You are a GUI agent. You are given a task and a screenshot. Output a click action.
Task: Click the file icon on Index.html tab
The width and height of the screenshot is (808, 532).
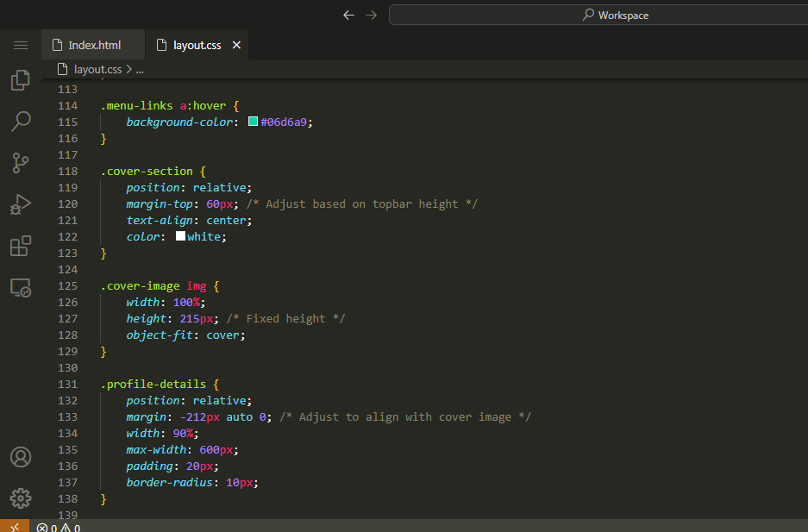[x=57, y=46]
